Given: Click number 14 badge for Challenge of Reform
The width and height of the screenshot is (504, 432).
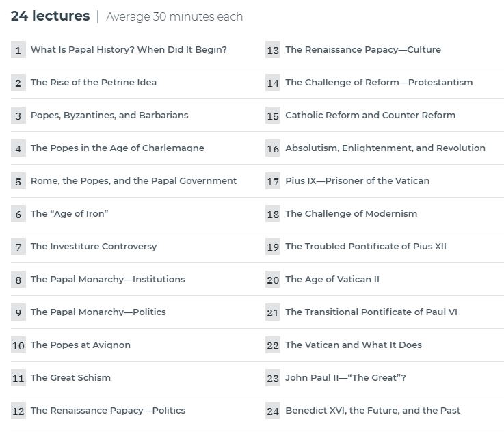Looking at the screenshot, I should pos(273,83).
